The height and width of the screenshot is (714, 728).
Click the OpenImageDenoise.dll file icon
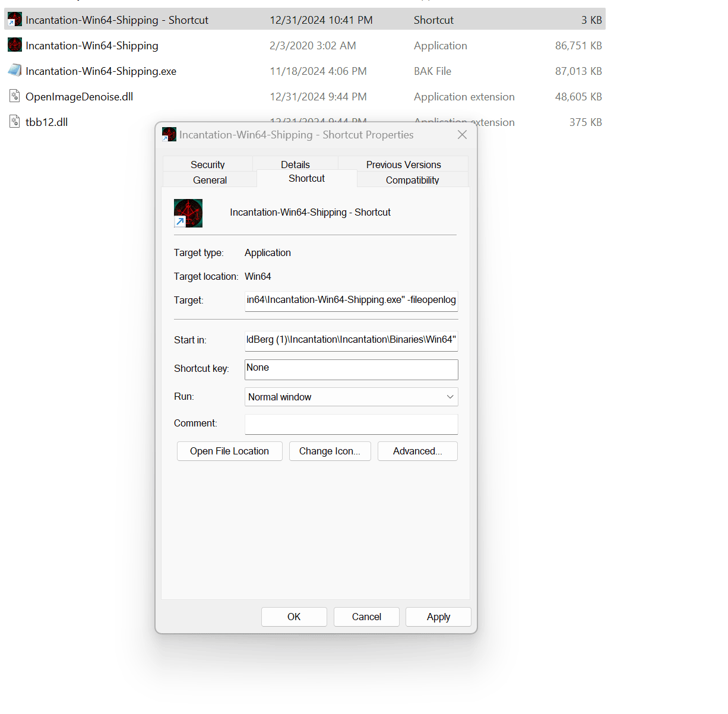15,96
